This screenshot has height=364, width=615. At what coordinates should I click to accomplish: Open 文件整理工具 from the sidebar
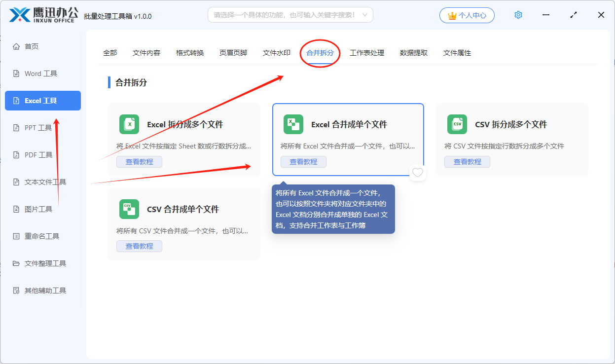click(x=42, y=263)
